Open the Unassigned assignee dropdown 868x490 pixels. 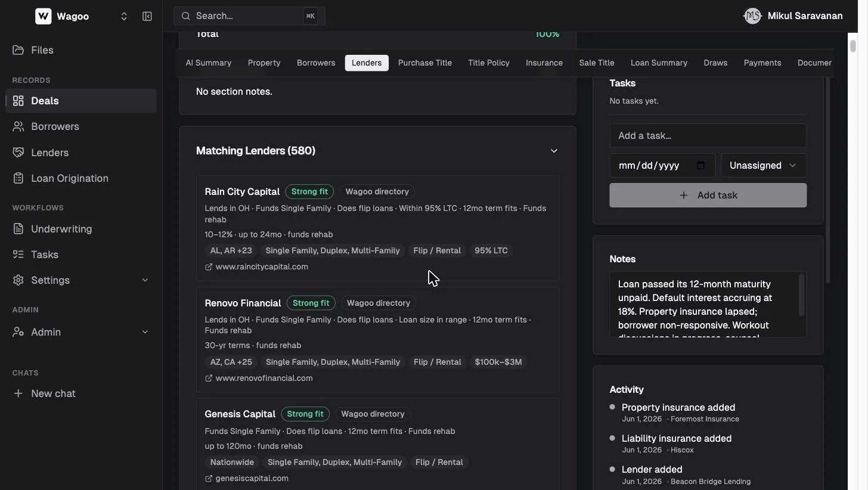pyautogui.click(x=764, y=166)
